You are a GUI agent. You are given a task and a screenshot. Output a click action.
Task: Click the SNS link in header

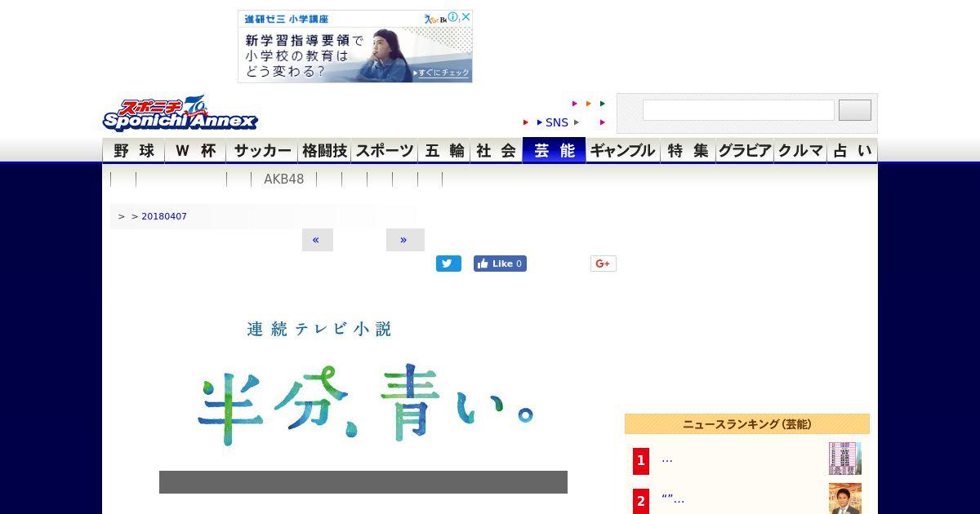pos(557,122)
